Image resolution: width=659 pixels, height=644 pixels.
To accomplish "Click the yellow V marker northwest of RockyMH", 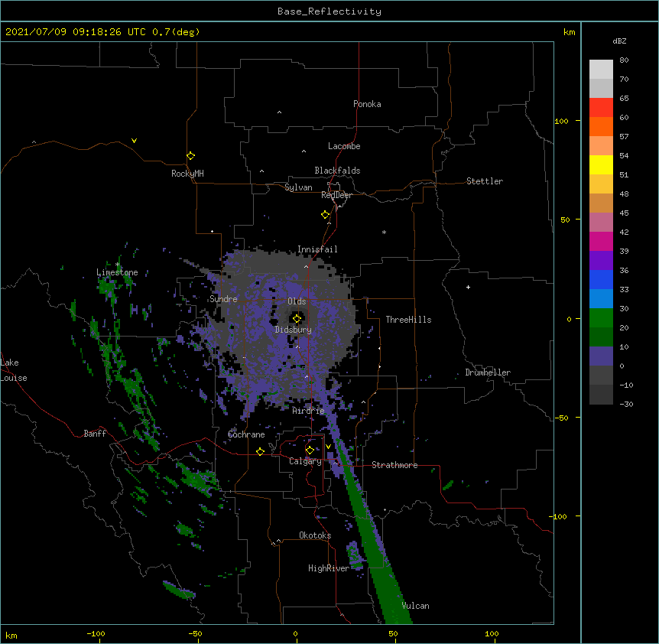I will pyautogui.click(x=134, y=141).
